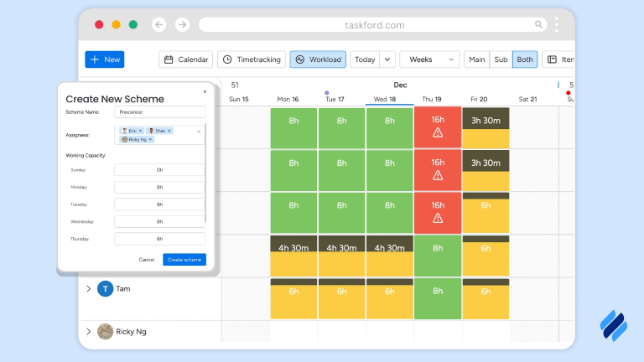This screenshot has width=644, height=362.
Task: Click the Tam row name
Action: [x=122, y=289]
